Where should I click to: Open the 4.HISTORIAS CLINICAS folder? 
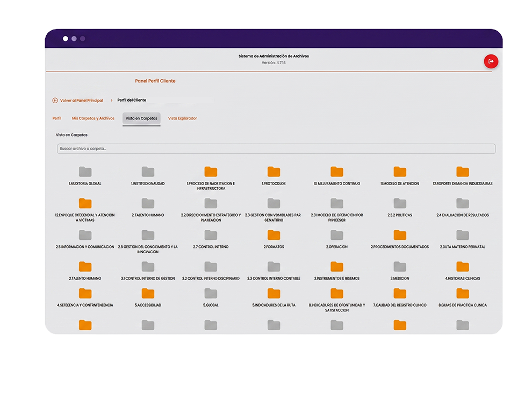pyautogui.click(x=463, y=267)
